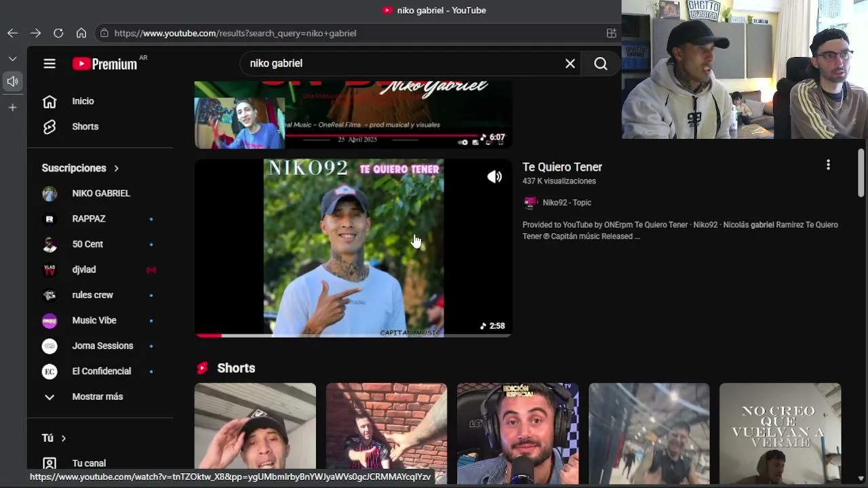Seek on the Te Quiero Tener preview progress bar
The image size is (868, 488).
[x=353, y=335]
